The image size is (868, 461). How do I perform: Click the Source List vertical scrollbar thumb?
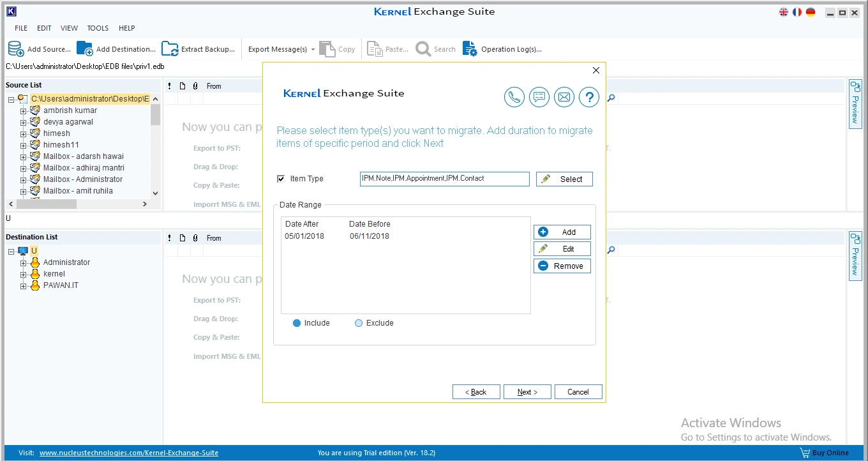coord(155,114)
